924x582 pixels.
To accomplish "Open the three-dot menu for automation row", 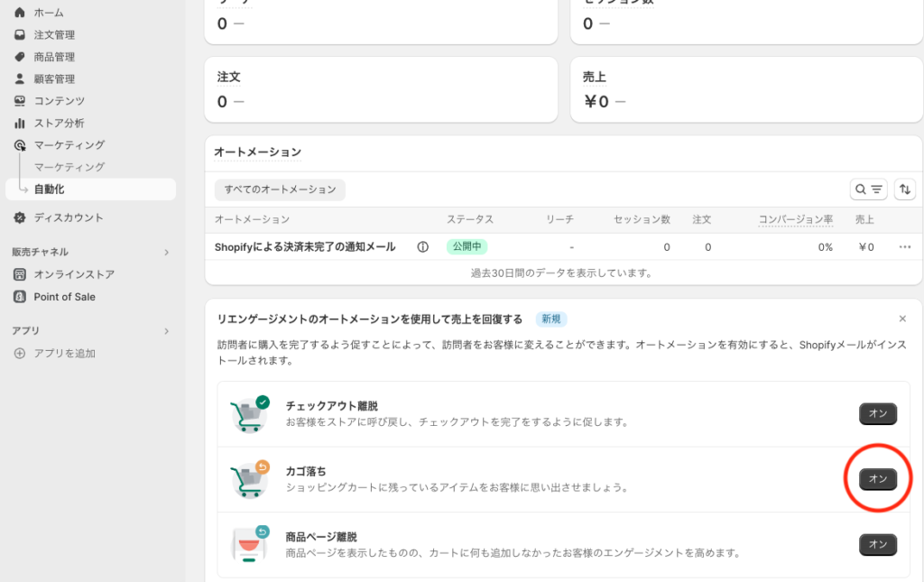I will [x=905, y=246].
